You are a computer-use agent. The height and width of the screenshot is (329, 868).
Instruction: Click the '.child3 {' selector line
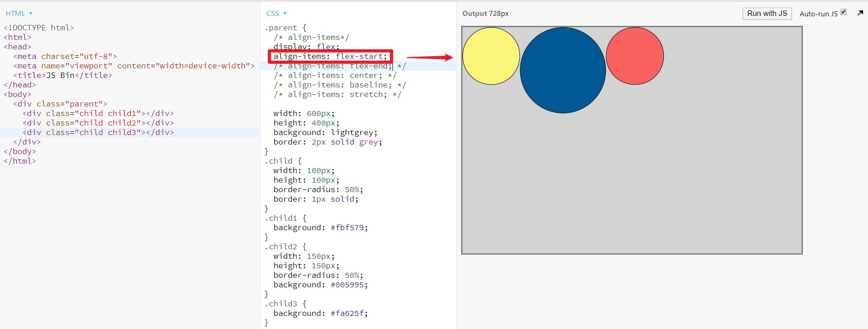tap(286, 304)
